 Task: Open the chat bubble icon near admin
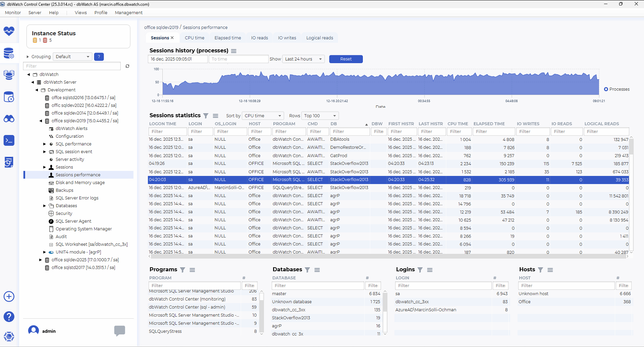120,330
